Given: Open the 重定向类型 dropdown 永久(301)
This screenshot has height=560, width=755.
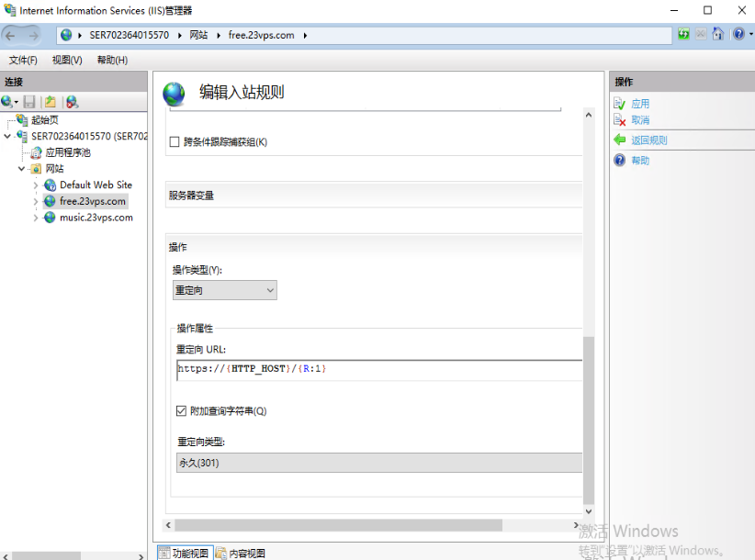Looking at the screenshot, I should 379,463.
